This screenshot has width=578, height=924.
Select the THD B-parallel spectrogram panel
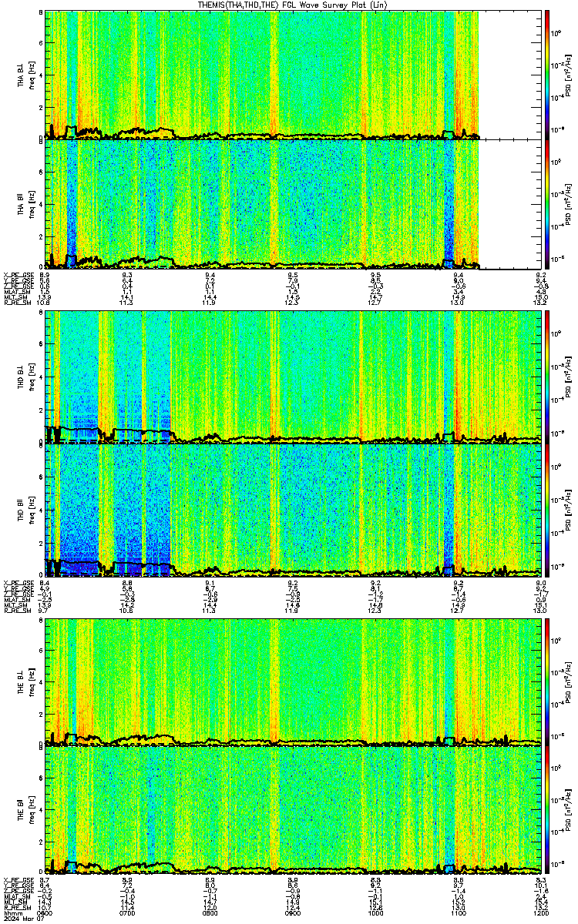(291, 510)
